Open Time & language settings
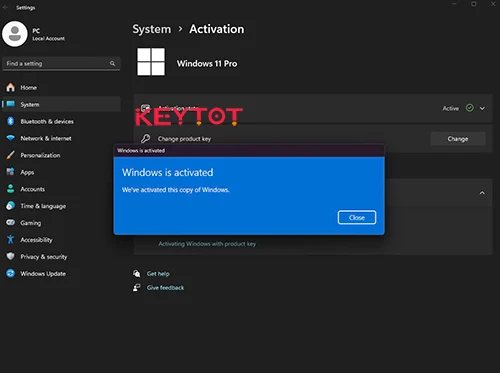Screen dimensions: 500x373 click(61, 206)
